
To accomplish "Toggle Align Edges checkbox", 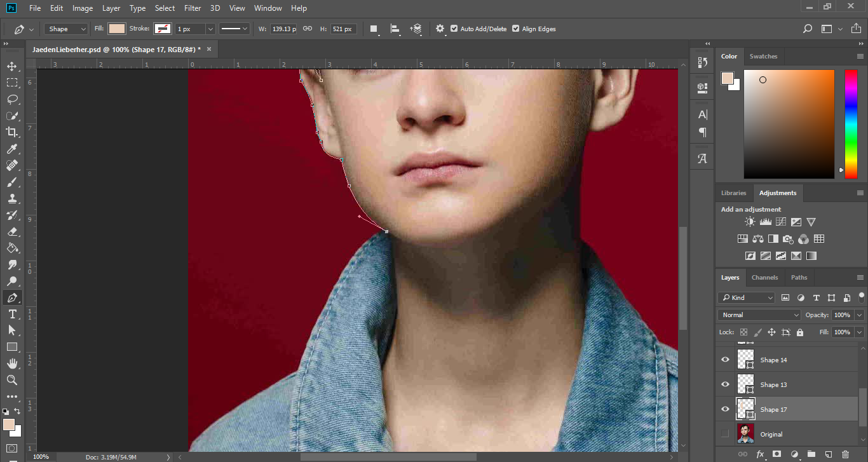I will [x=515, y=29].
